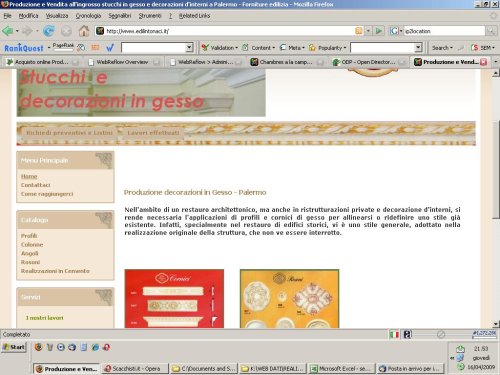500x375 pixels.
Task: Switch to Posta in arrivo taskbar button
Action: pyautogui.click(x=411, y=369)
